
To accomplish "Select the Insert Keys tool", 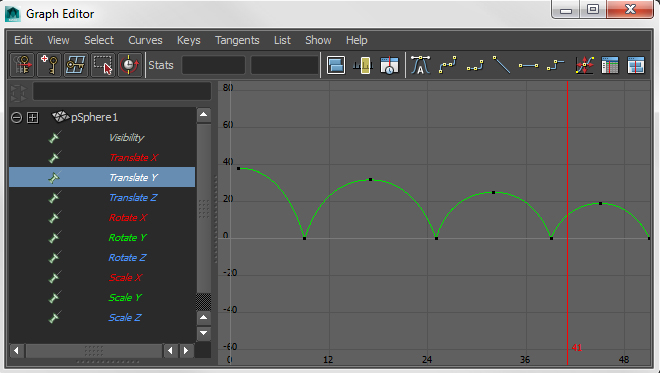I will pos(49,65).
